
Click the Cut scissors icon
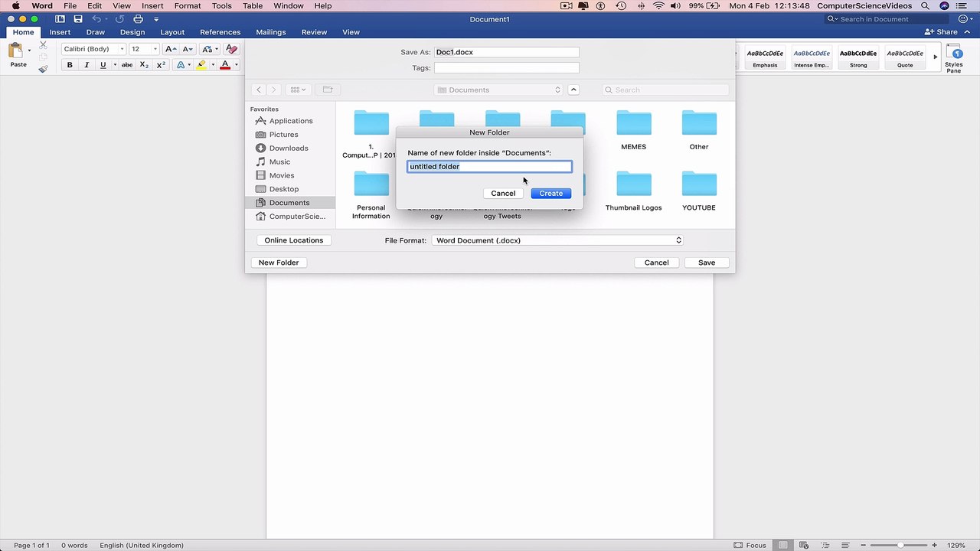[x=43, y=45]
